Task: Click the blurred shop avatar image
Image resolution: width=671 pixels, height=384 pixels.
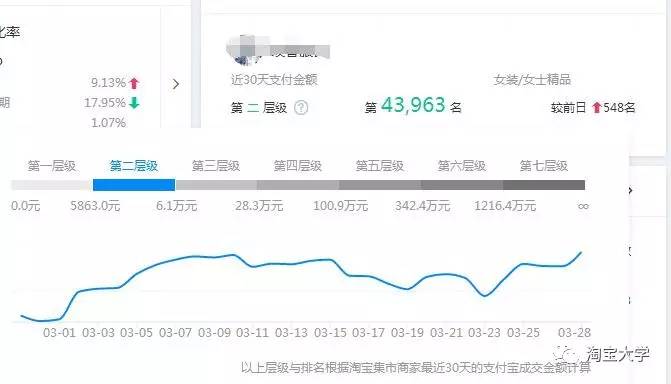Action: point(244,51)
